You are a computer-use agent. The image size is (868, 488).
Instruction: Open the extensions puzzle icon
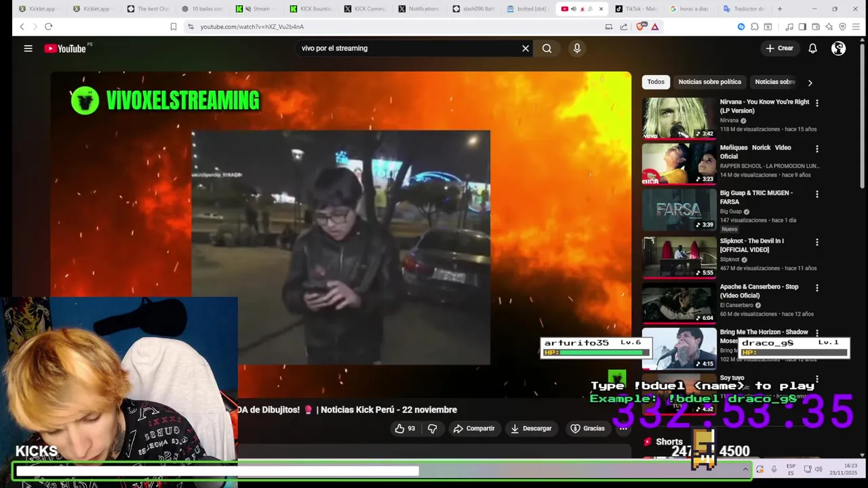[x=754, y=26]
